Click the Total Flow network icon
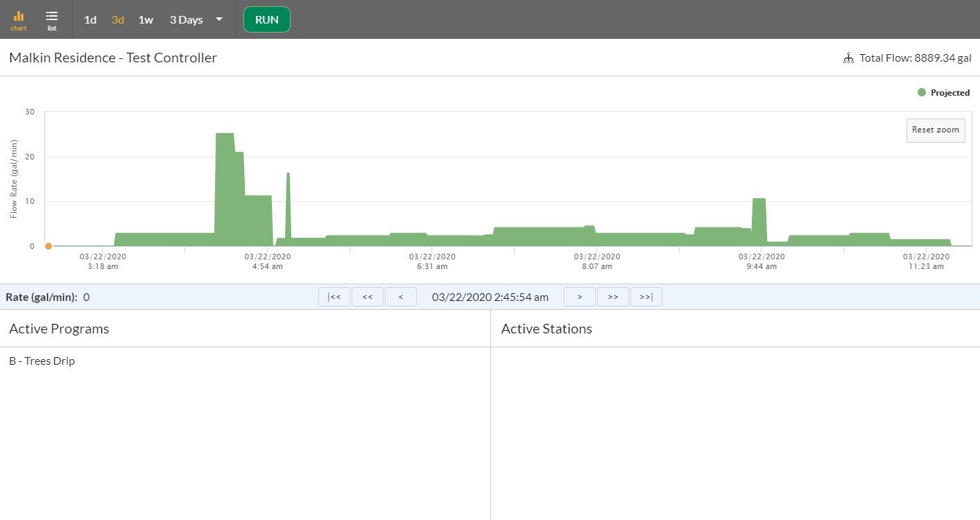The height and width of the screenshot is (520, 980). click(848, 58)
